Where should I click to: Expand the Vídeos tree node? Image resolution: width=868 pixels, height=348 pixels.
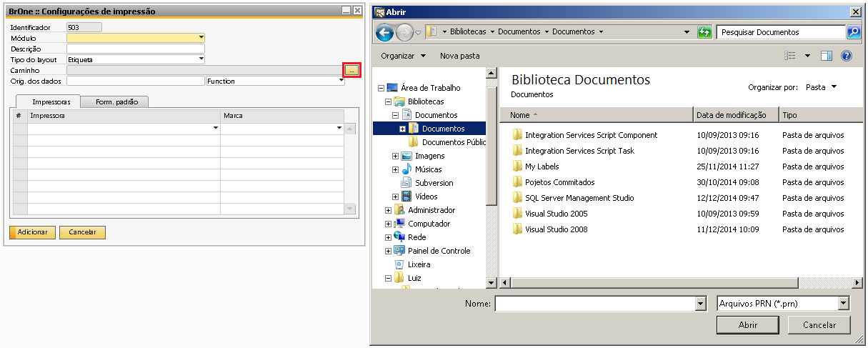(x=396, y=197)
